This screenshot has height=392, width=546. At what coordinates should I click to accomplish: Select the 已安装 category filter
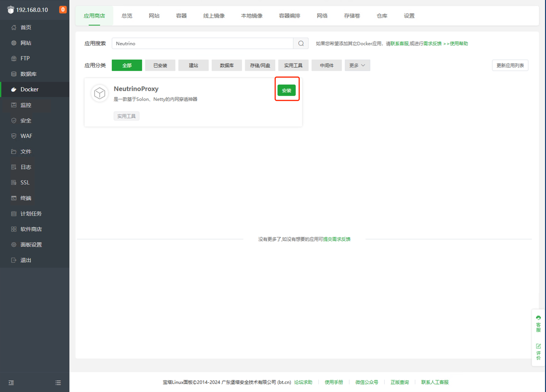coord(160,66)
